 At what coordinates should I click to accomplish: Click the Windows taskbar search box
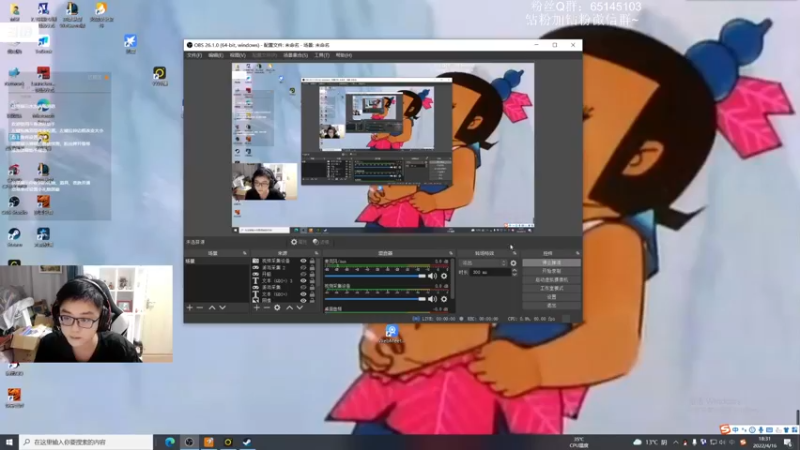86,442
